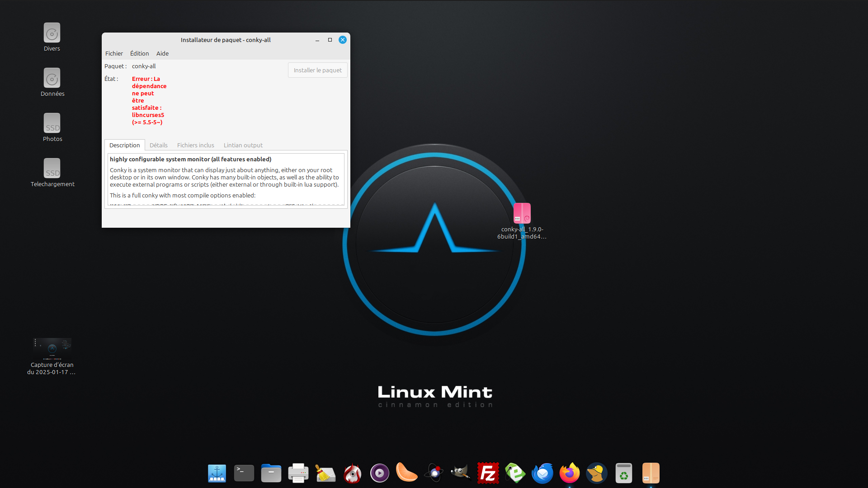Viewport: 868px width, 488px height.
Task: Switch to the Détails tab
Action: tap(159, 145)
